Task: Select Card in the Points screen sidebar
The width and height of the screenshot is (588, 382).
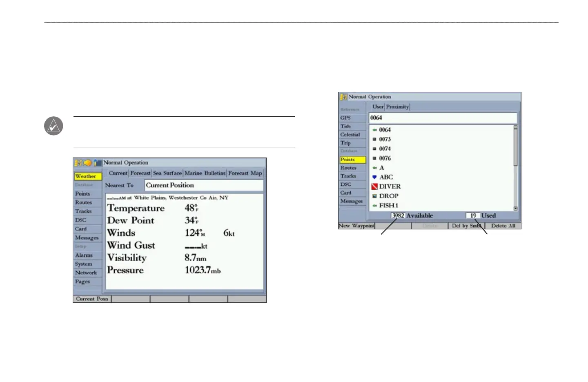Action: (x=353, y=193)
